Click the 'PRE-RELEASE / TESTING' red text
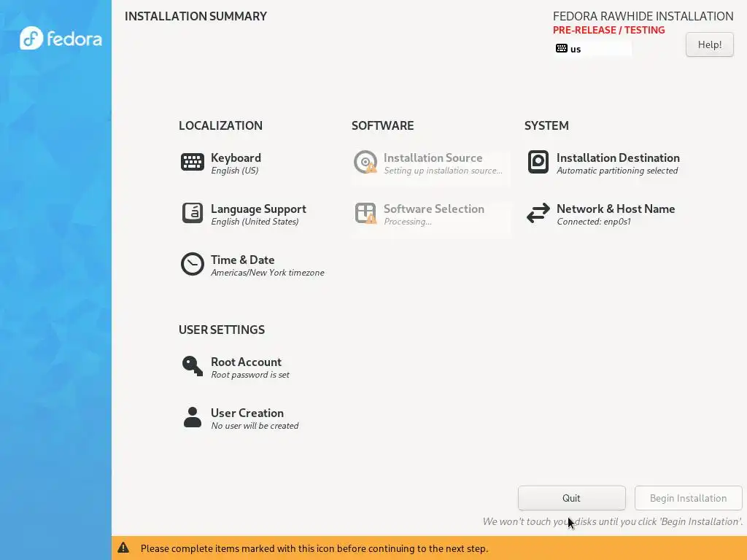Viewport: 747px width, 560px height. (609, 30)
